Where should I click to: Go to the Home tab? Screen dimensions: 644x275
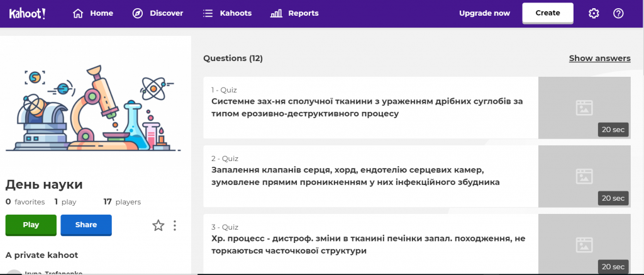point(93,14)
